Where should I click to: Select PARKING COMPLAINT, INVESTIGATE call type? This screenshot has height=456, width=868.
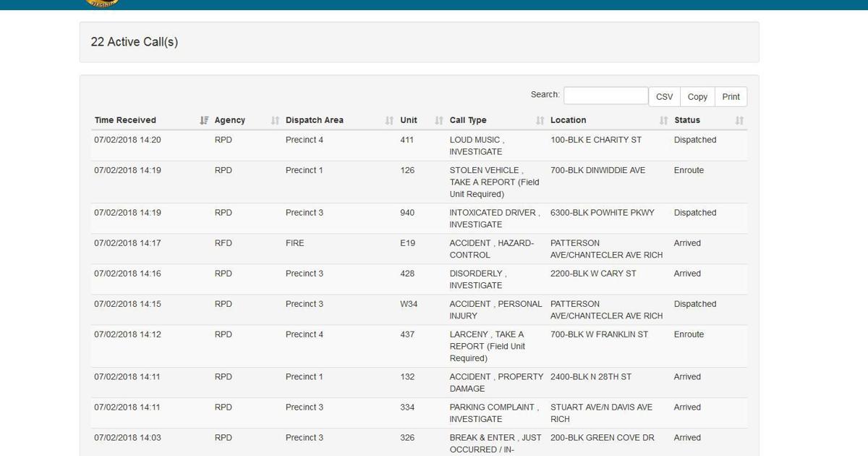(494, 413)
